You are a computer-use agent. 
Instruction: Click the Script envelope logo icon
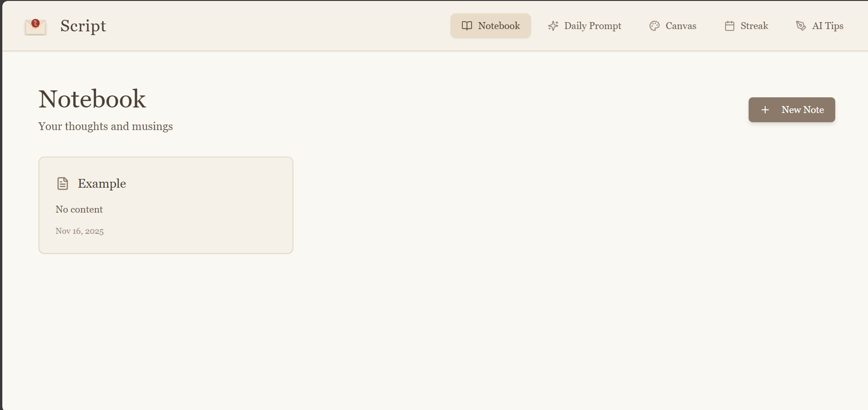click(x=35, y=26)
